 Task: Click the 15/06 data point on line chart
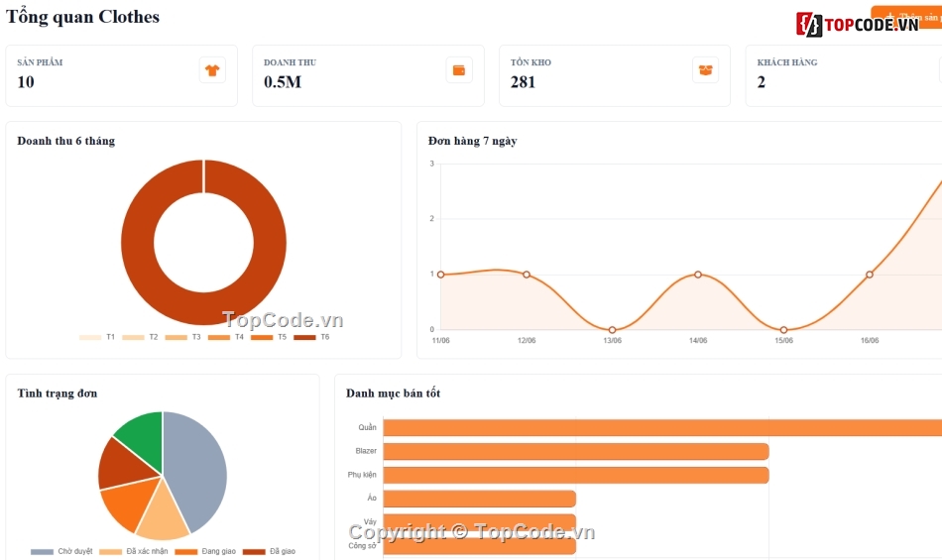[x=783, y=329]
